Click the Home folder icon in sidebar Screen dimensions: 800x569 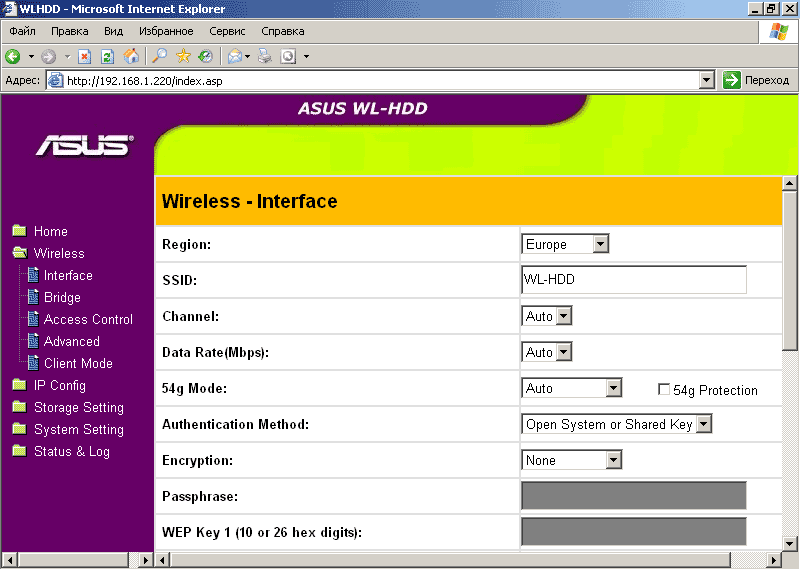coord(19,231)
